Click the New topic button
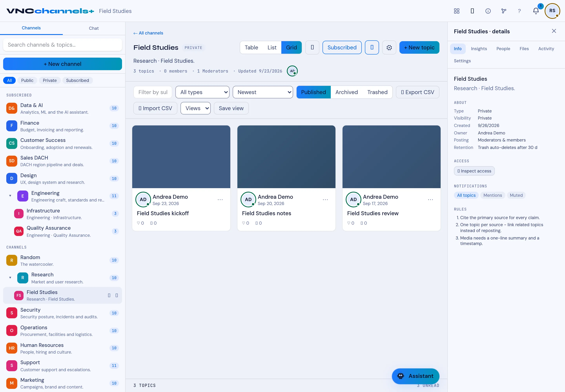This screenshot has width=565, height=392. pos(419,47)
